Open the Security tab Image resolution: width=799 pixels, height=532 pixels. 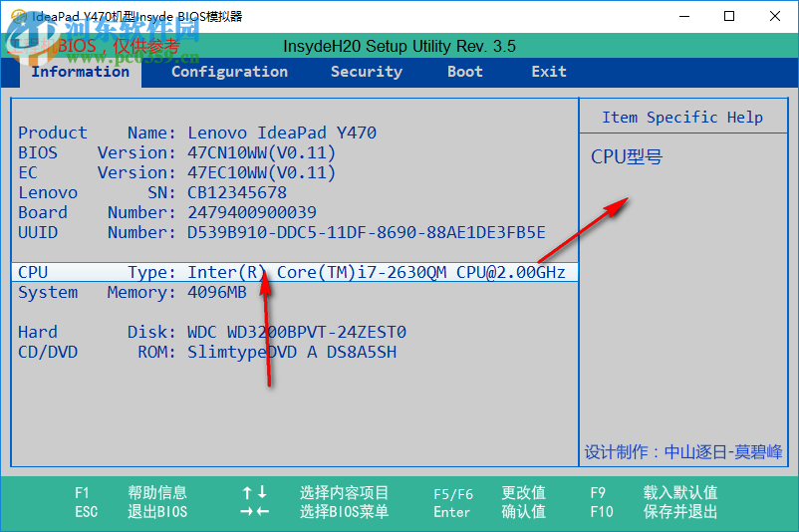point(367,72)
